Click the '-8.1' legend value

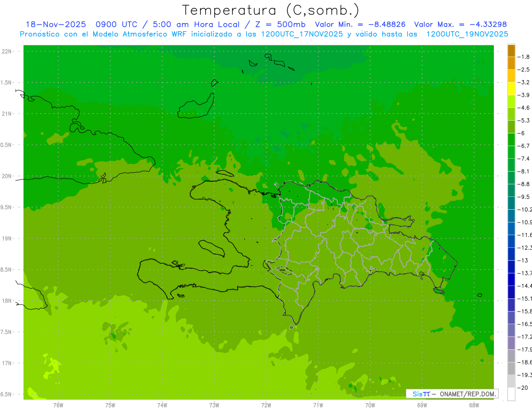(524, 171)
